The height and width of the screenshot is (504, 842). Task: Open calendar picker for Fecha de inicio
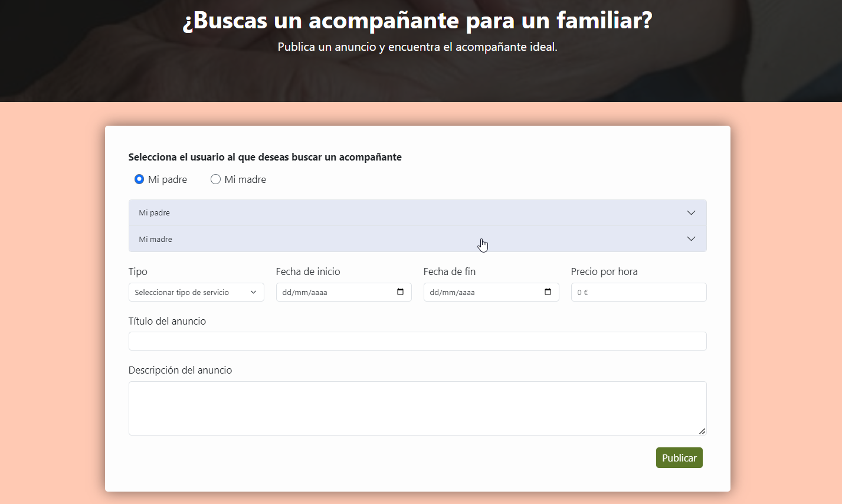[x=400, y=292]
